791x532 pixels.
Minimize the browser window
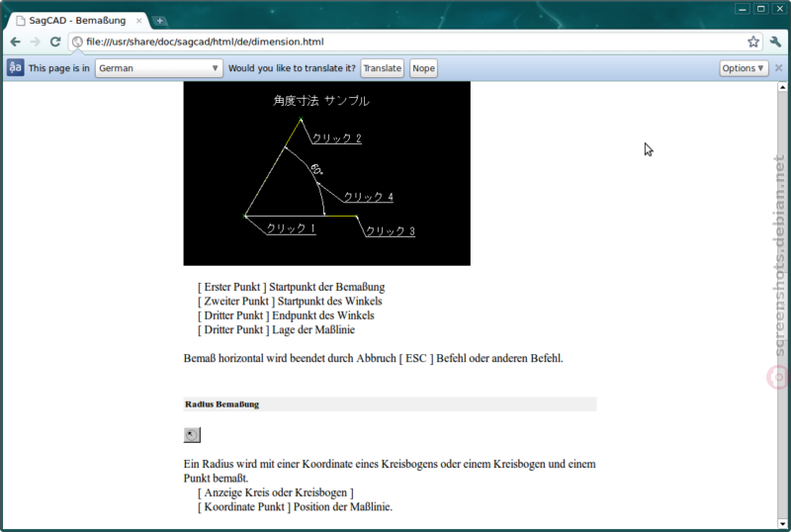click(743, 9)
